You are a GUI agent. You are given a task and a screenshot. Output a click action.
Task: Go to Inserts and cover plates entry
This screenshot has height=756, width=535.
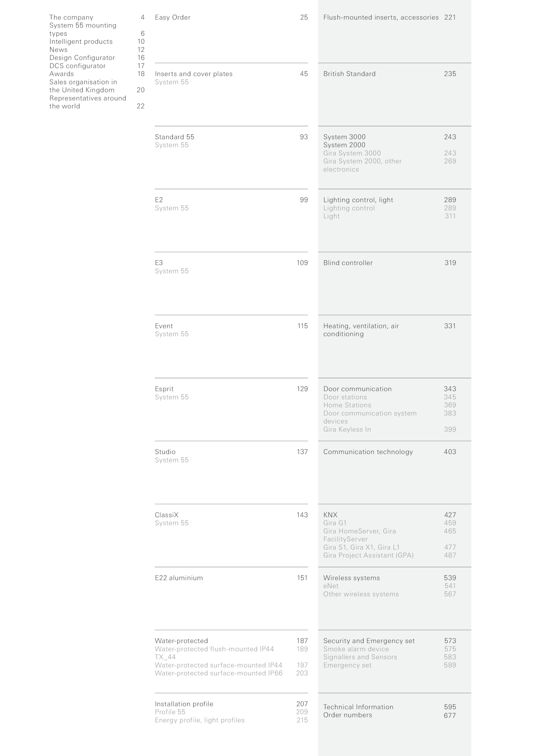(x=194, y=74)
